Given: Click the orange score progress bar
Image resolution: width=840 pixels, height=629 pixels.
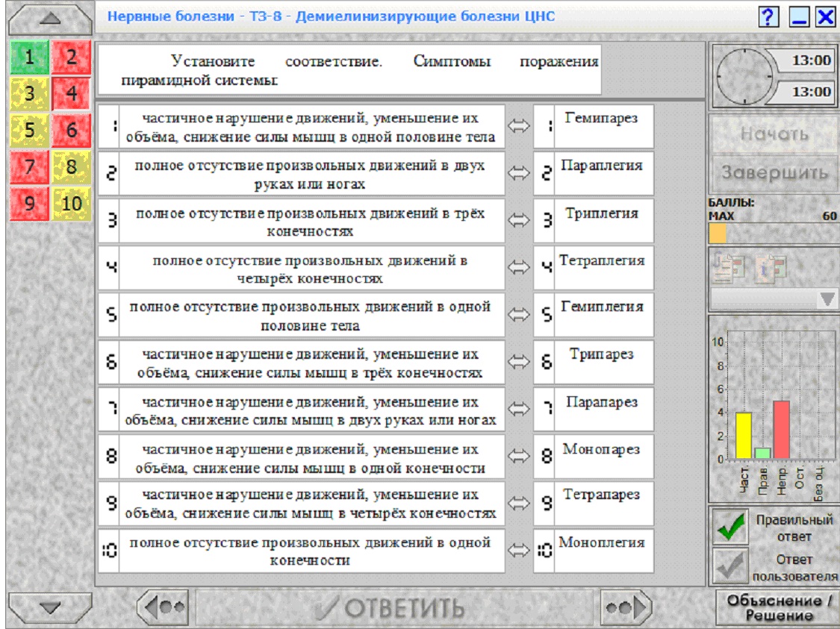Looking at the screenshot, I should (718, 234).
